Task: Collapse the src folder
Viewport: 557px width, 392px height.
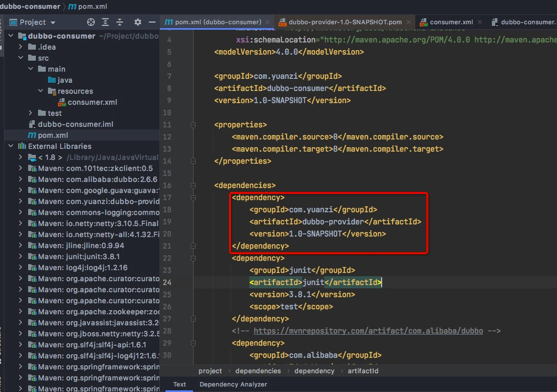Action: click(20, 57)
